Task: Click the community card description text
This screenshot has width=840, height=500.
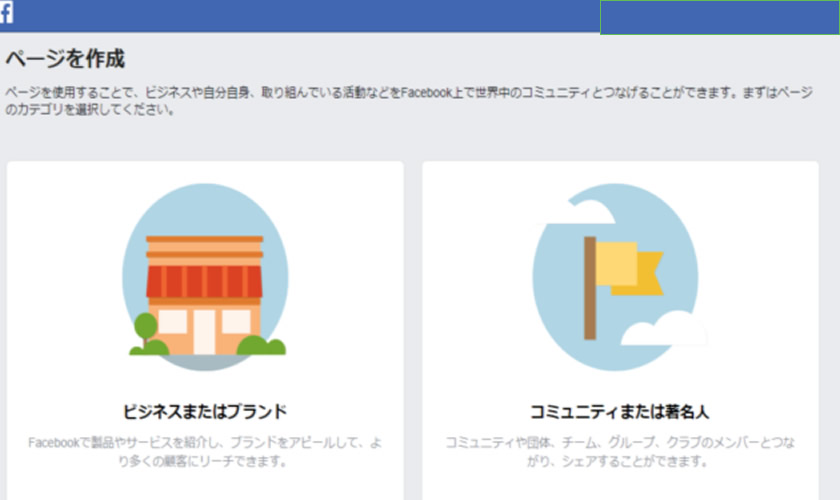Action: [619, 452]
